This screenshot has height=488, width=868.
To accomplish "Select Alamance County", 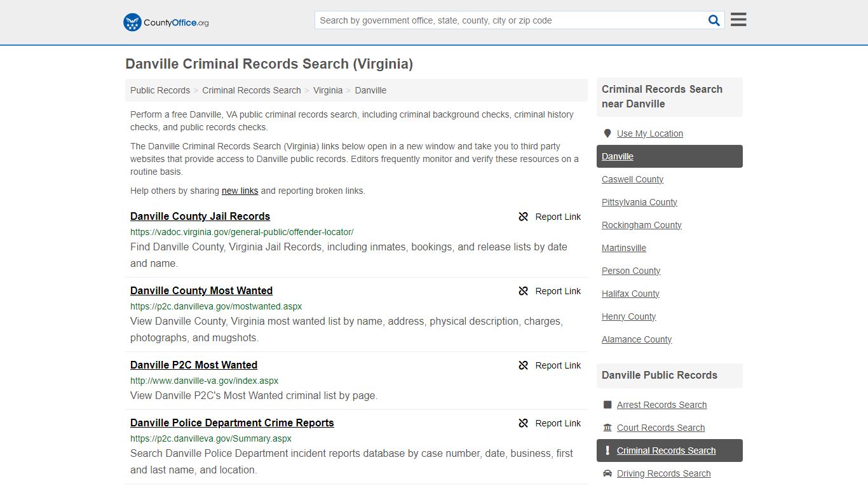I will click(637, 339).
